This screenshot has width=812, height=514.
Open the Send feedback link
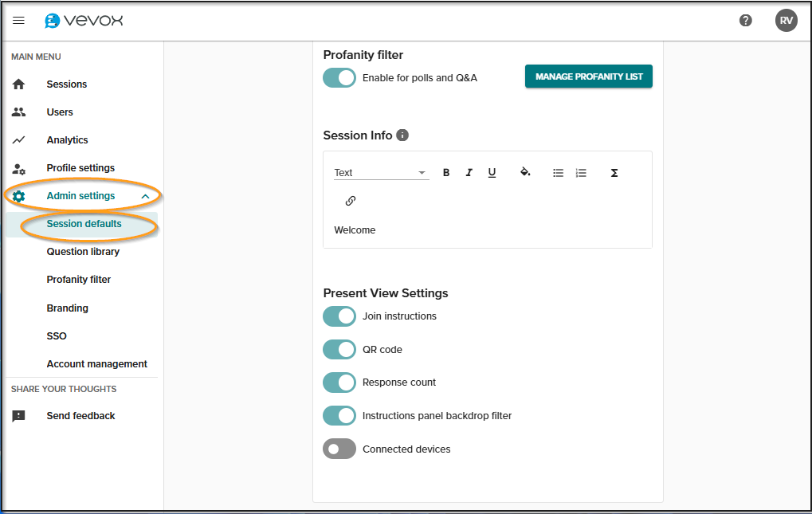[x=80, y=416]
